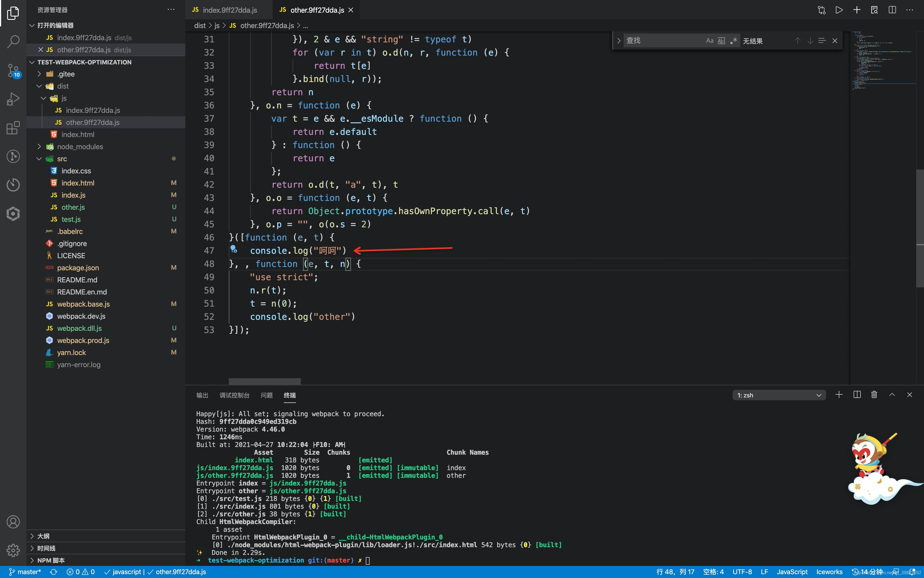The width and height of the screenshot is (924, 578).
Task: Close the other.9ff27dda.js editor tab
Action: click(351, 10)
